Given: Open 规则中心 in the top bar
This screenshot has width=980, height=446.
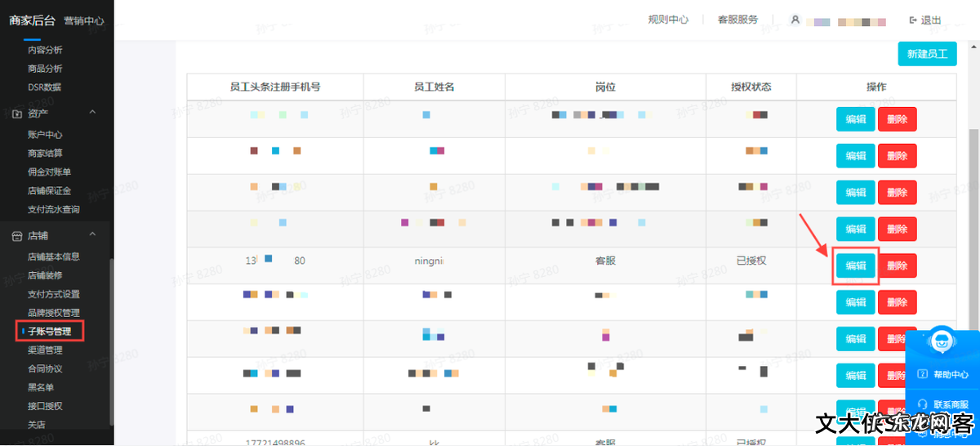Looking at the screenshot, I should pos(668,20).
